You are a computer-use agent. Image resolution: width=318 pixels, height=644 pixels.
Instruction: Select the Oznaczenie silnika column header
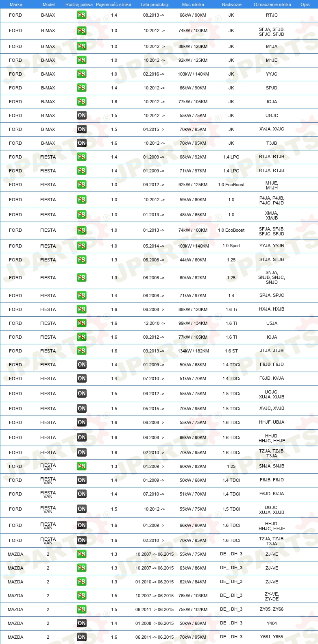(272, 4)
